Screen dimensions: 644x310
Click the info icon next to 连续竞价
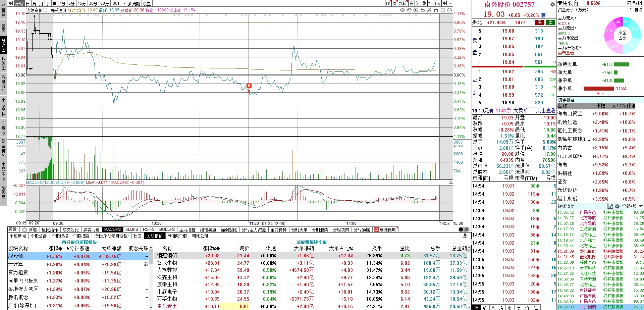click(x=45, y=10)
